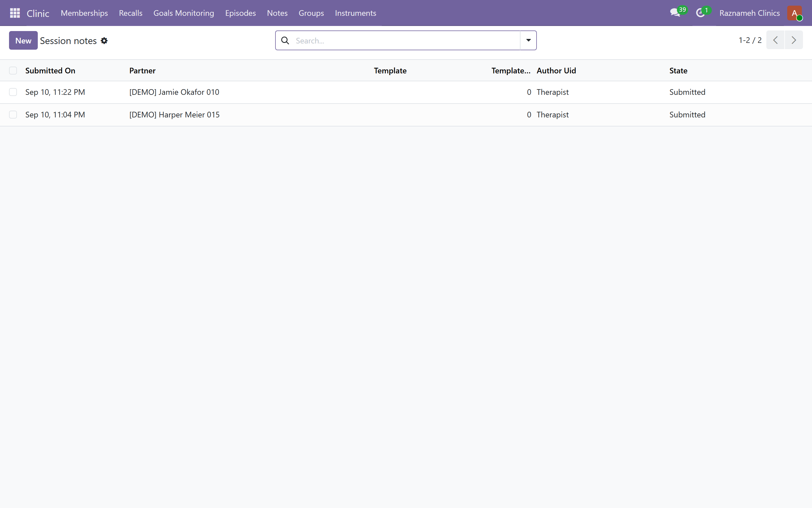Toggle the select-all header checkbox

13,71
